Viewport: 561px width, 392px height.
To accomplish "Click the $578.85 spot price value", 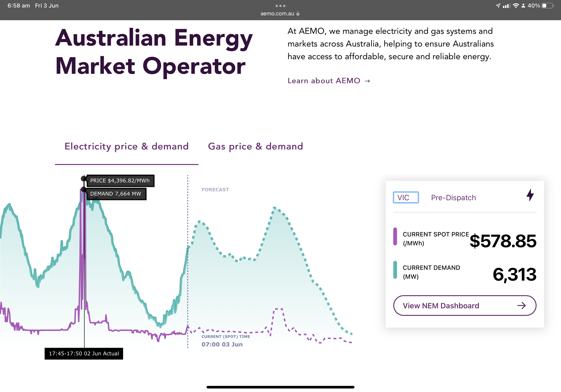I will 503,241.
